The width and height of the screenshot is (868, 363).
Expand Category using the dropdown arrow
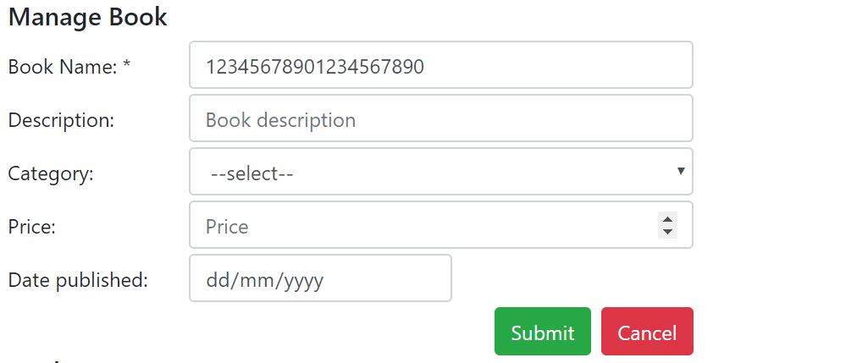[680, 172]
